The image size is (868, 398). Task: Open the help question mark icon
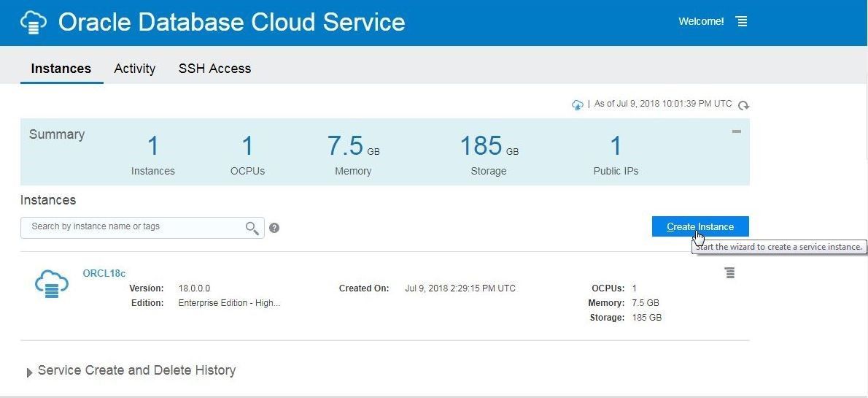point(274,228)
